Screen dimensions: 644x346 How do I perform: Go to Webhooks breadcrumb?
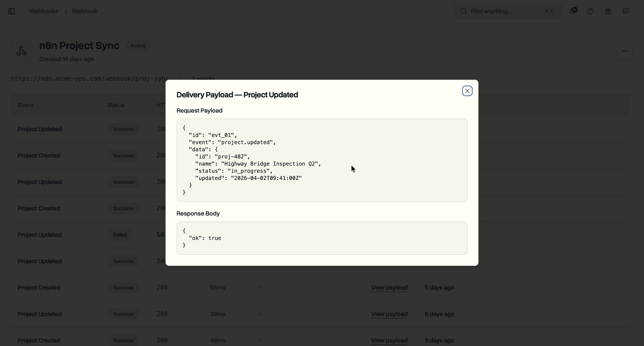(44, 11)
